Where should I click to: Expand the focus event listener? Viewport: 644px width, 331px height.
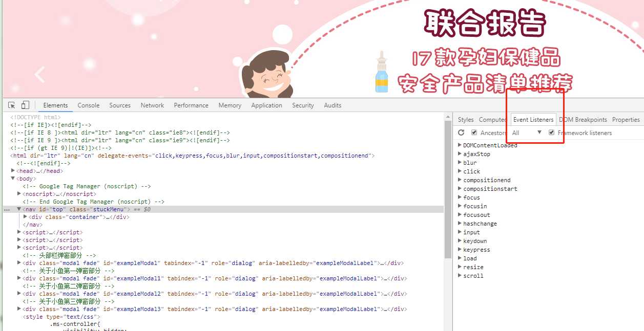(460, 197)
